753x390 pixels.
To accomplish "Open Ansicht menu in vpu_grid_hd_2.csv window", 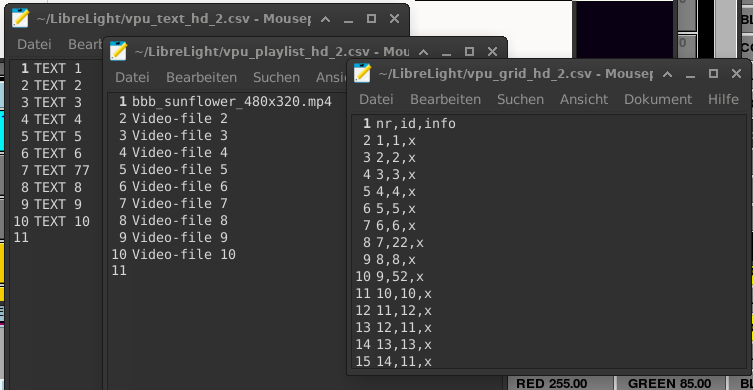I will [584, 99].
